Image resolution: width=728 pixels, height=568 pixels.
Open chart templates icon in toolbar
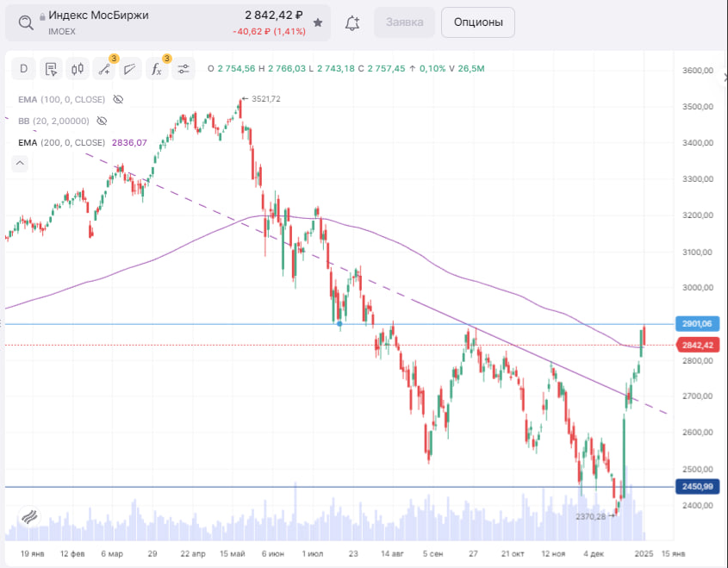click(x=51, y=69)
